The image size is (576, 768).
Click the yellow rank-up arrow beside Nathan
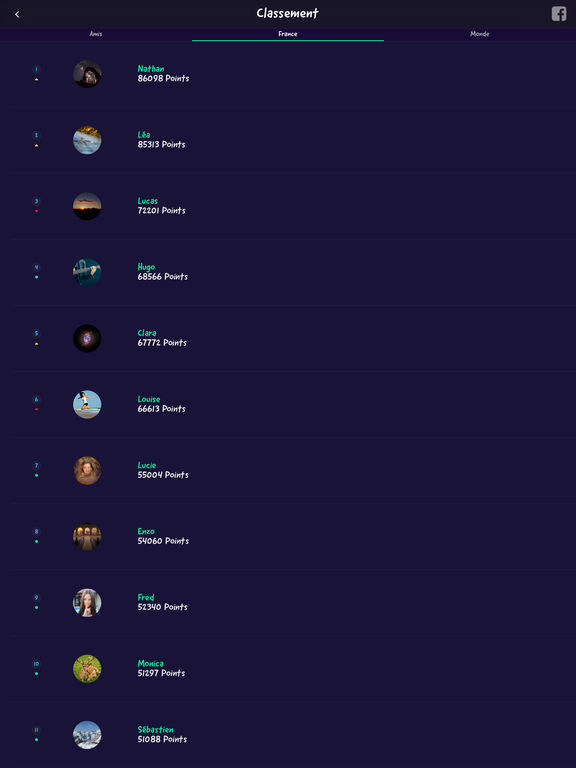[36, 79]
